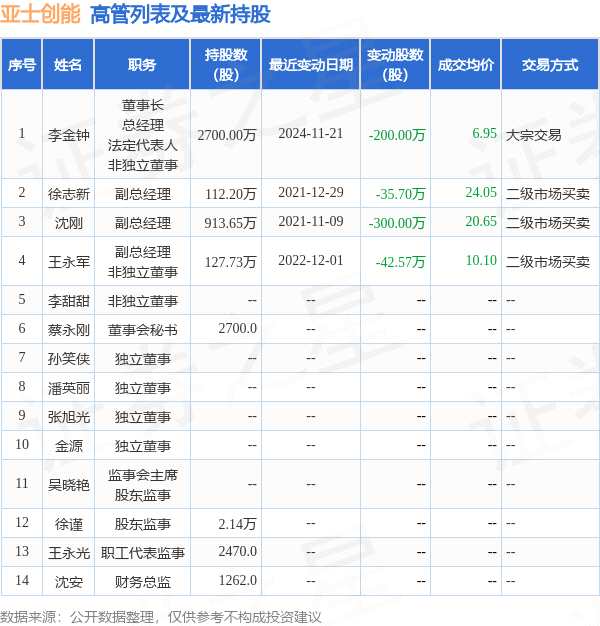
Task: Click the average price 24.05
Action: pos(481,192)
